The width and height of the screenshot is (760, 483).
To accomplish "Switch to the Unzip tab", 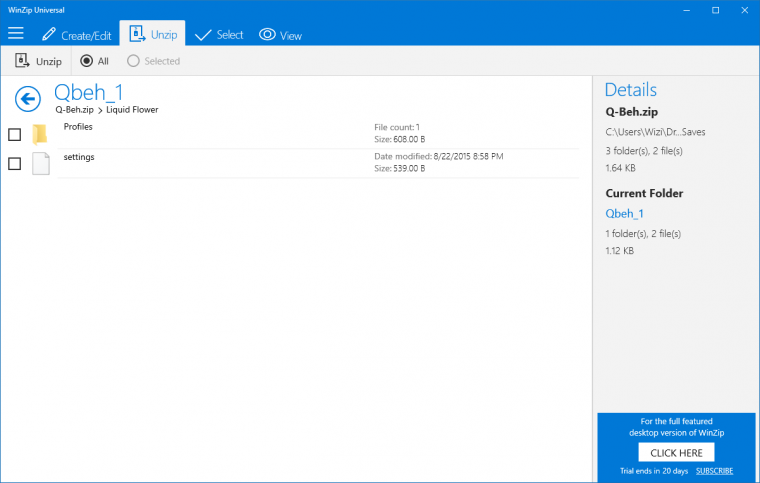I will [x=153, y=34].
